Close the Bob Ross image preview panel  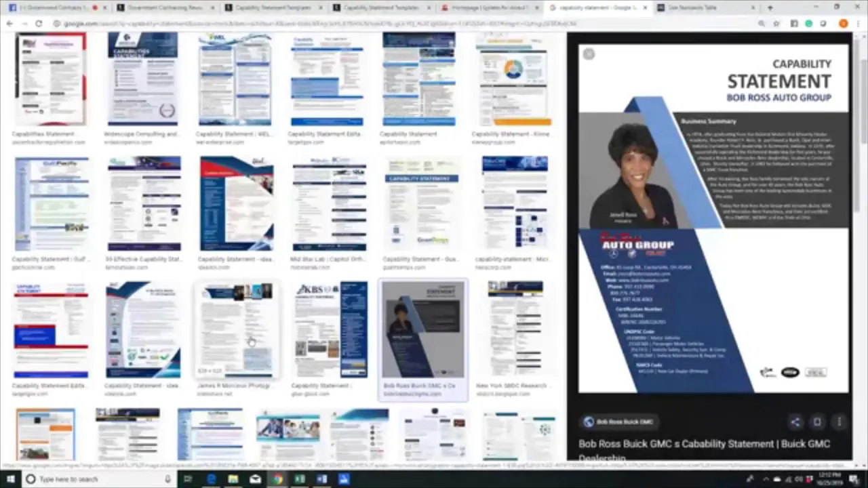click(x=589, y=54)
